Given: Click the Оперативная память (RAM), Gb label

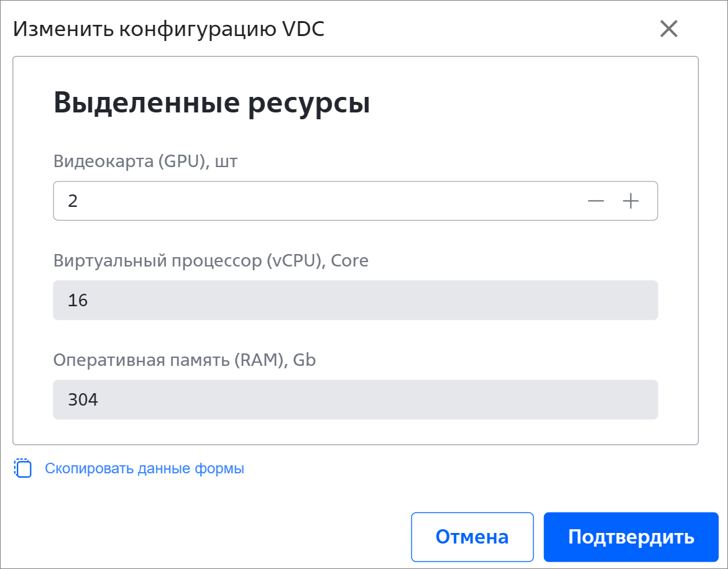Looking at the screenshot, I should pyautogui.click(x=184, y=360).
